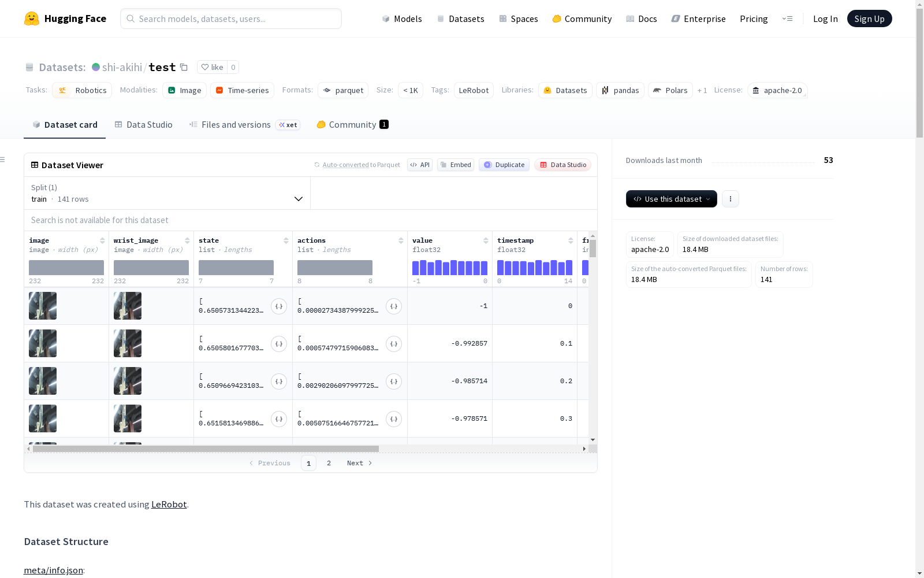Viewport: 924px width, 578px height.
Task: Expand the actions list value in the -0.985714 row
Action: point(394,381)
